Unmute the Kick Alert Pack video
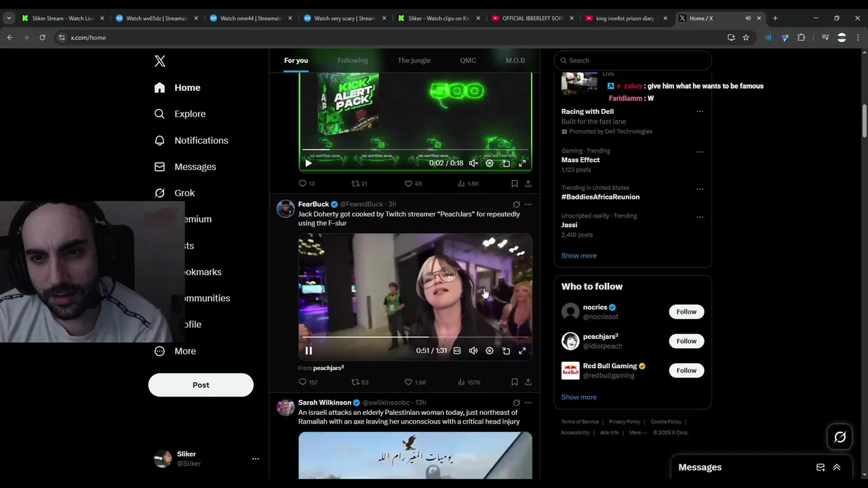This screenshot has width=868, height=488. coord(473,163)
